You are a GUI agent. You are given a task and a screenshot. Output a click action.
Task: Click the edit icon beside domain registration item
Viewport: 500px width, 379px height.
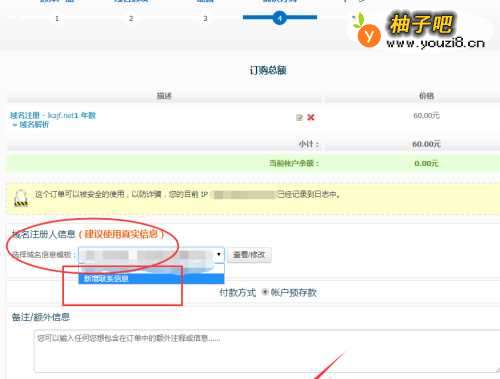[x=299, y=117]
